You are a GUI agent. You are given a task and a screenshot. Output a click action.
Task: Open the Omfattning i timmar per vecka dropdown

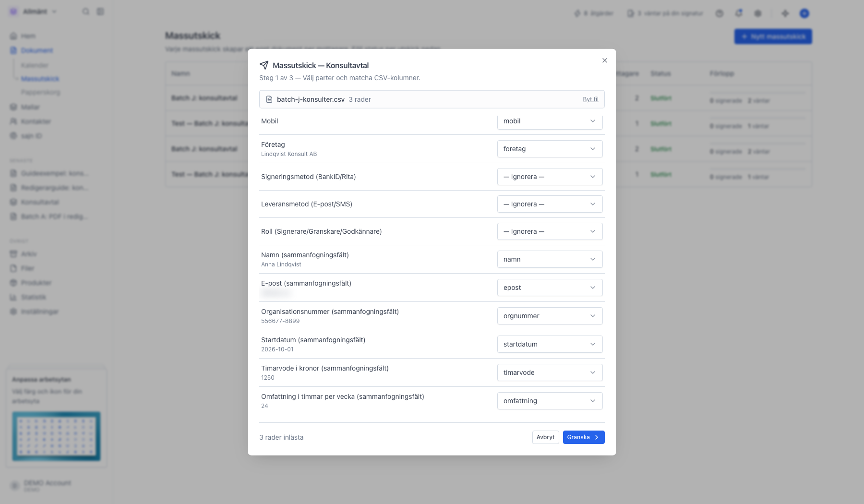click(550, 401)
